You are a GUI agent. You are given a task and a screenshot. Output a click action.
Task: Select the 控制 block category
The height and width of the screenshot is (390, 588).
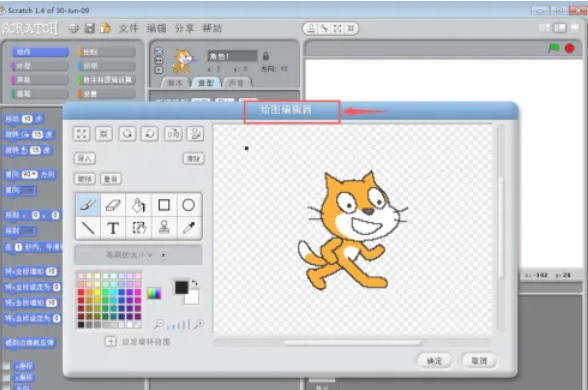(106, 52)
